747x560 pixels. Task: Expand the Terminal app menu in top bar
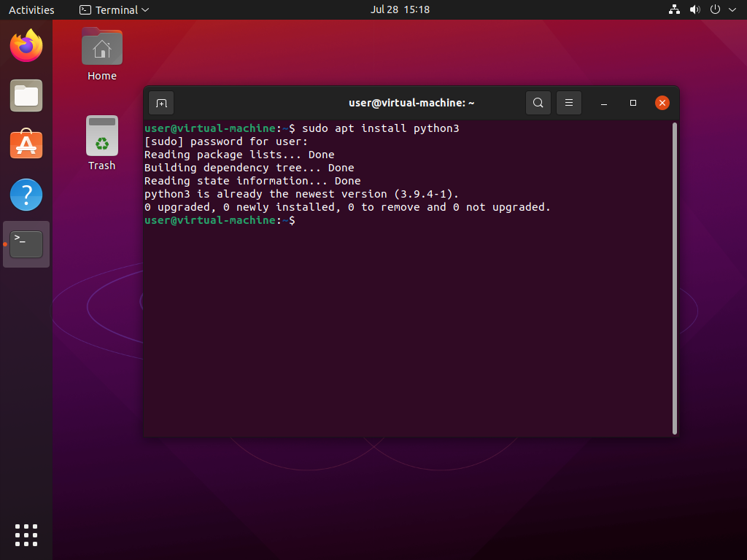pyautogui.click(x=115, y=10)
